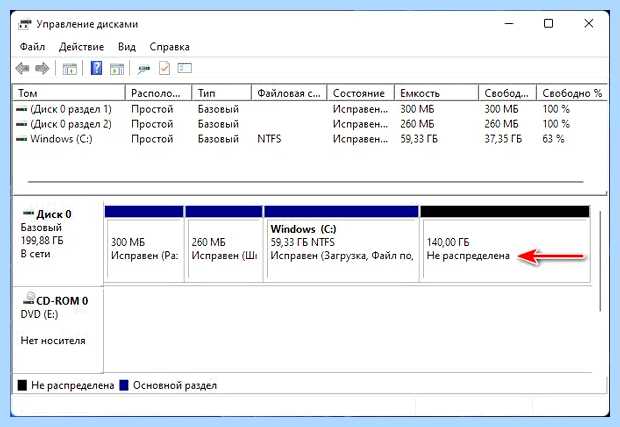
Task: Select the (Диск 0 раздел 1) volume row
Action: [x=310, y=109]
